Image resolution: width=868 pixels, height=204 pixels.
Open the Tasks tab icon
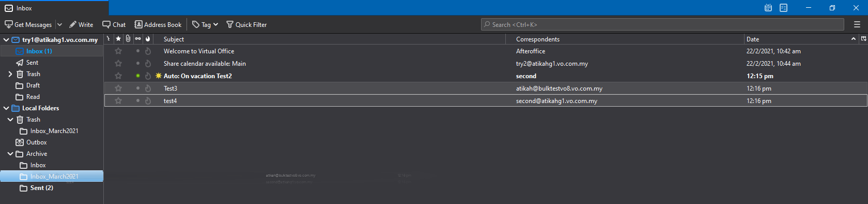click(x=784, y=8)
